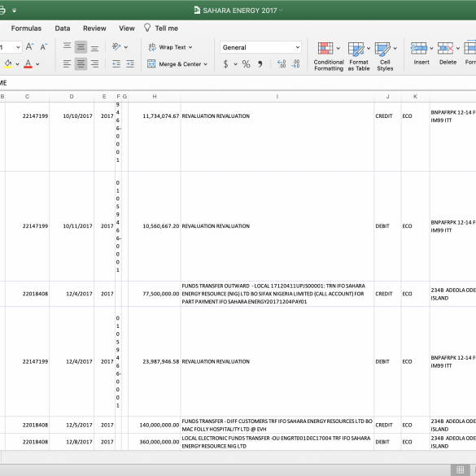Decrease font size with small A icon
The width and height of the screenshot is (476, 476).
pos(44,46)
